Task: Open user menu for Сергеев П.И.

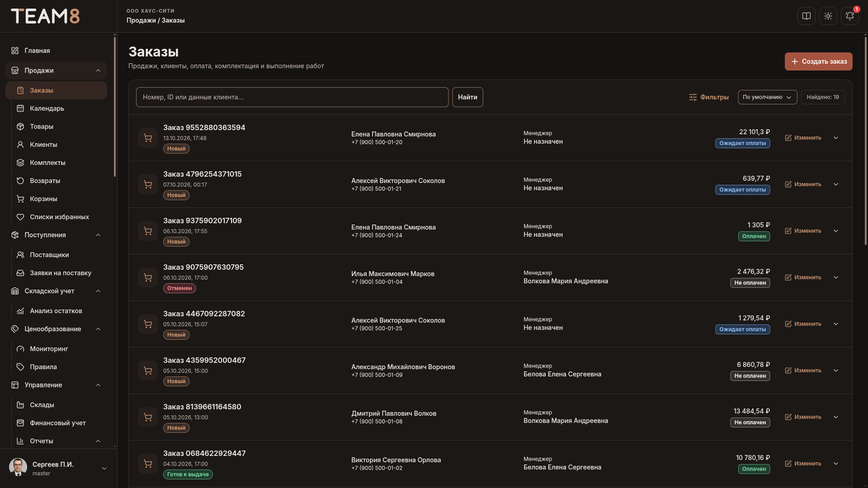Action: (x=104, y=469)
